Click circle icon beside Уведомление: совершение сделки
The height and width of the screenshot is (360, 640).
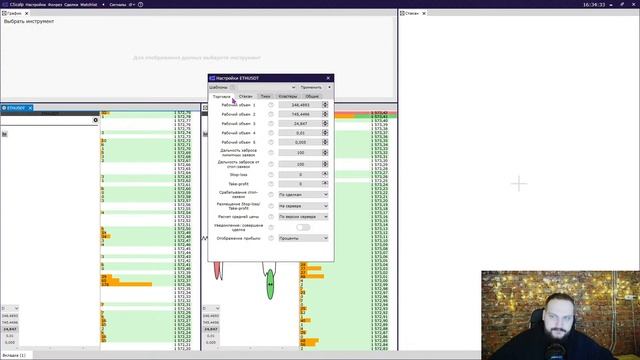coord(271,227)
